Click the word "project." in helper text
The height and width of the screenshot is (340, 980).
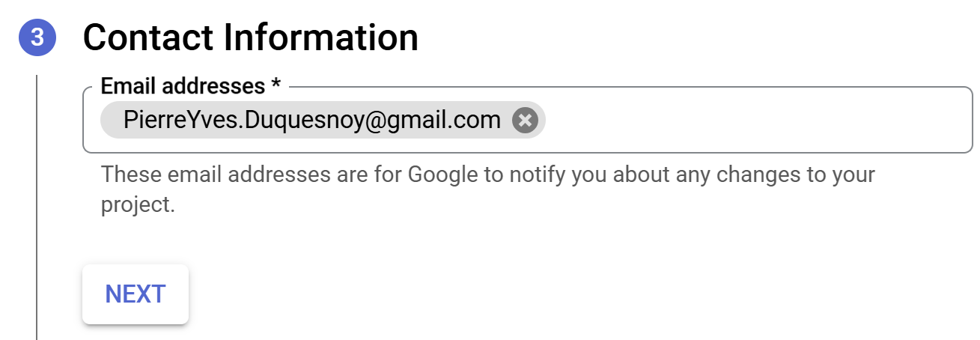click(x=138, y=204)
